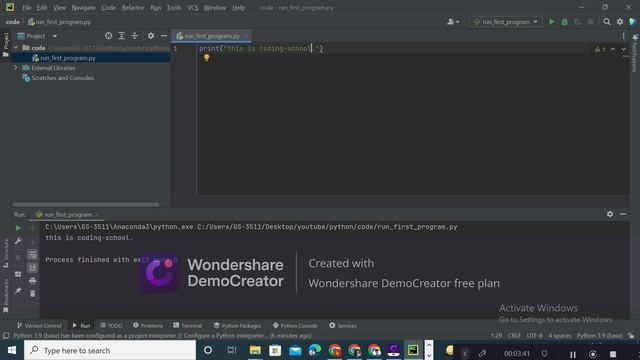Screen dimensions: 640x360
Task: Open Run panel settings gear
Action: point(610,214)
